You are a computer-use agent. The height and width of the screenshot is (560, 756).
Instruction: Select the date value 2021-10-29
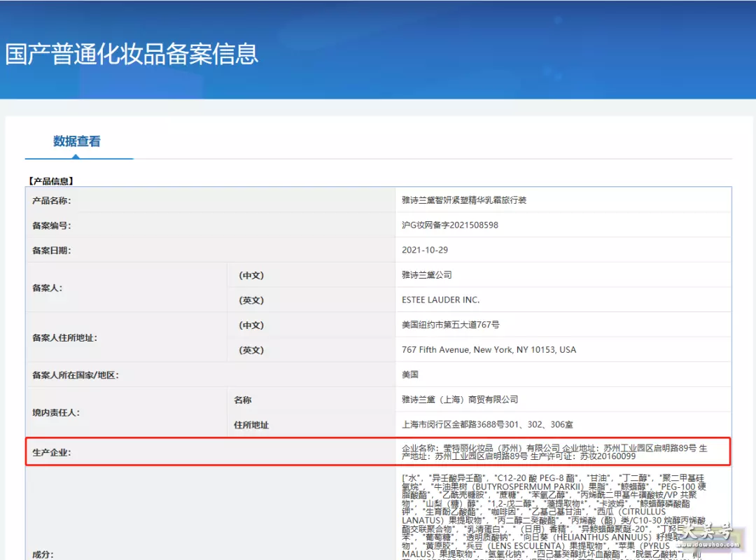point(425,250)
